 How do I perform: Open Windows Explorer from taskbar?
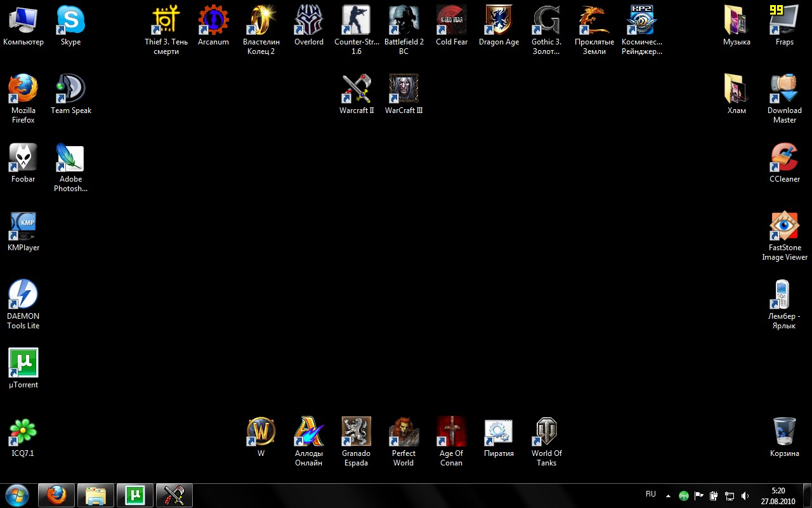coord(96,495)
